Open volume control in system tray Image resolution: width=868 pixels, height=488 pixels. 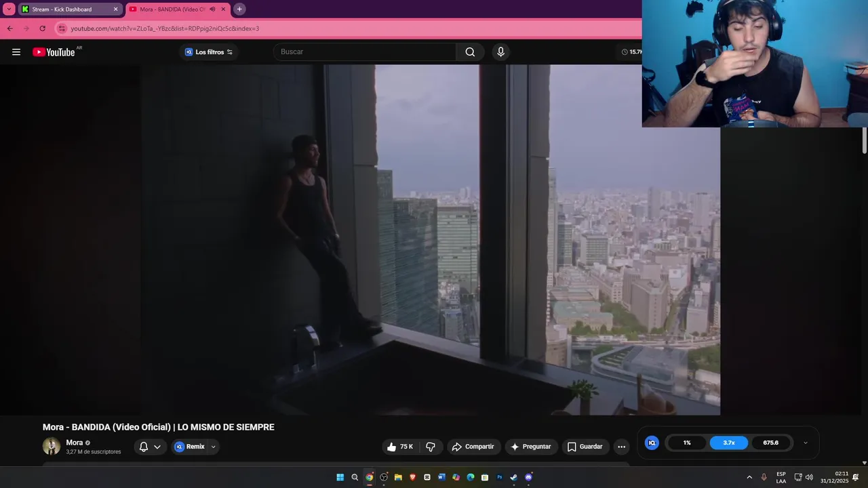[x=809, y=477]
